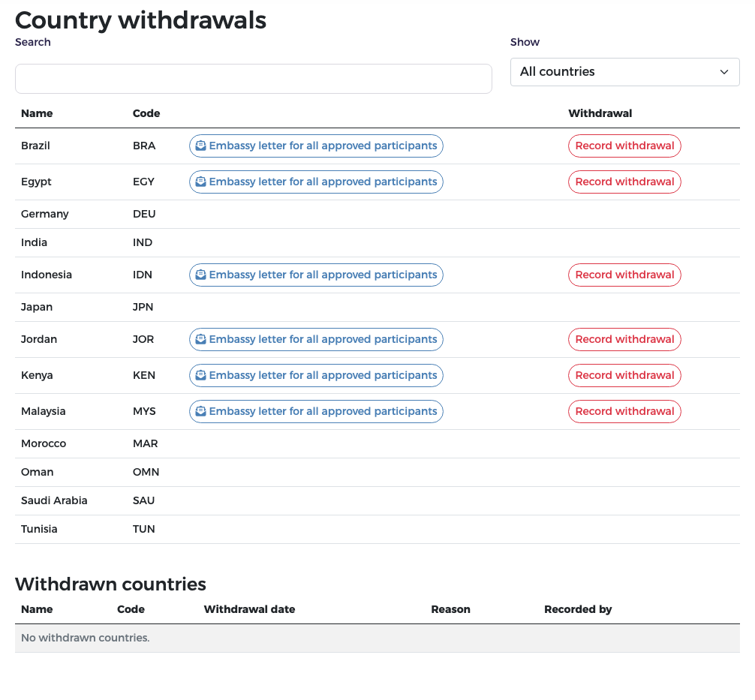Click the 'No withdrawn countries.' message row

377,638
